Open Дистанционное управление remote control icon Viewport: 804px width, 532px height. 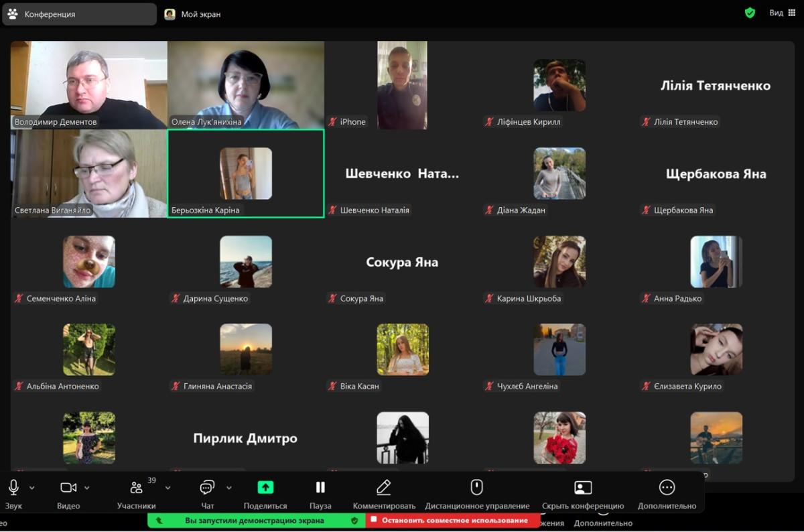tap(476, 488)
